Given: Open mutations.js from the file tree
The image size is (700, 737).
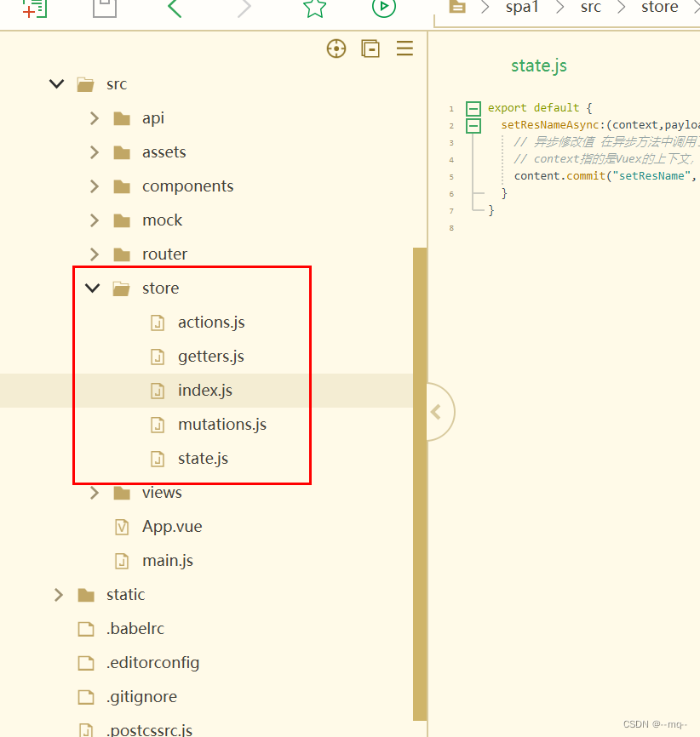Looking at the screenshot, I should [x=221, y=424].
